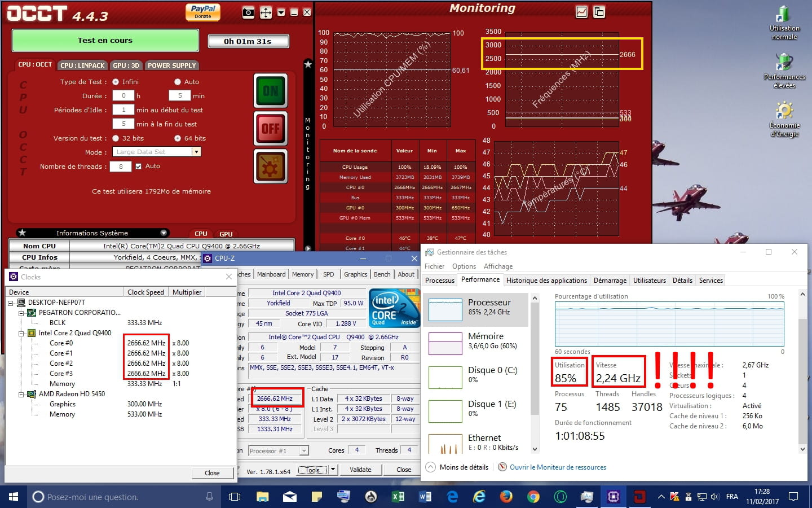Open the Affichage menu in Task Manager

[x=498, y=266]
